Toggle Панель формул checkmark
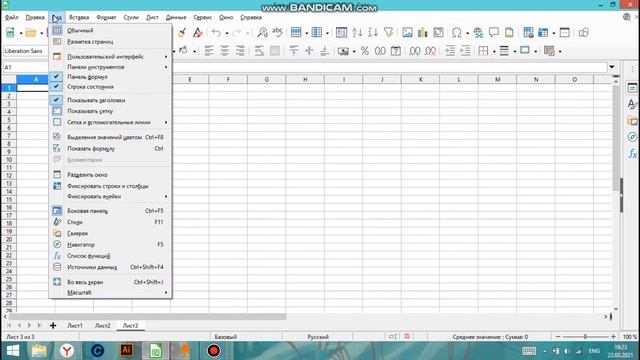Screen dimensions: 640x360 [x=110, y=77]
